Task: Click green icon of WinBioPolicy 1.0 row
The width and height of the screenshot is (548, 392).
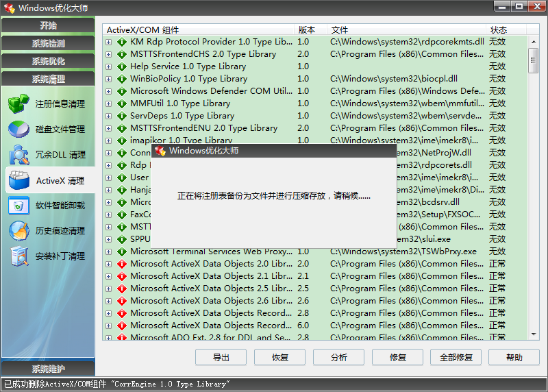Action: pyautogui.click(x=122, y=79)
